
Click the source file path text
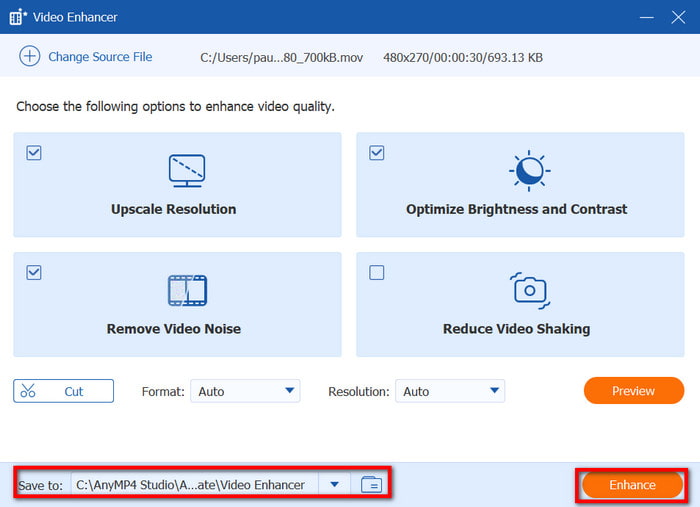point(281,58)
